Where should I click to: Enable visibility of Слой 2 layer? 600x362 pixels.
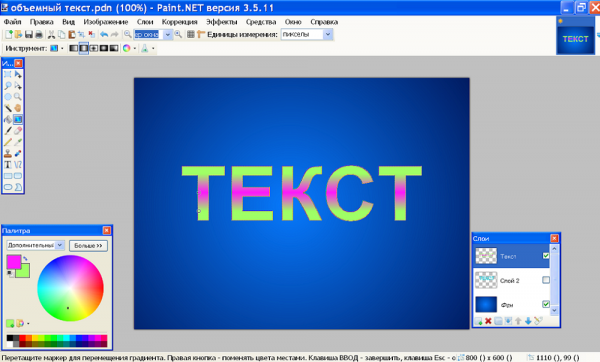tap(546, 280)
